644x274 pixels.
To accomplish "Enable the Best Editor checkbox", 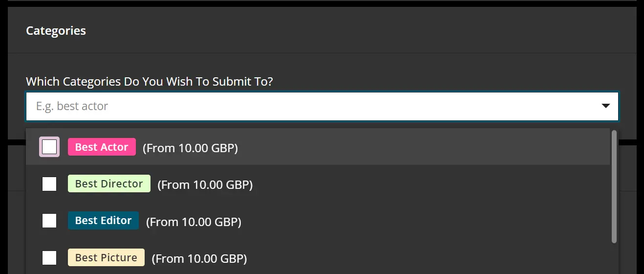I will (x=49, y=221).
